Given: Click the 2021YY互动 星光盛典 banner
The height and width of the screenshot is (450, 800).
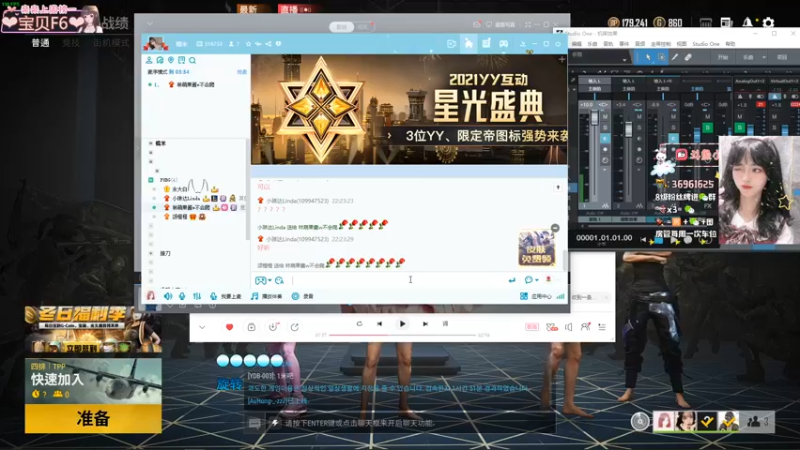Looking at the screenshot, I should pos(409,109).
